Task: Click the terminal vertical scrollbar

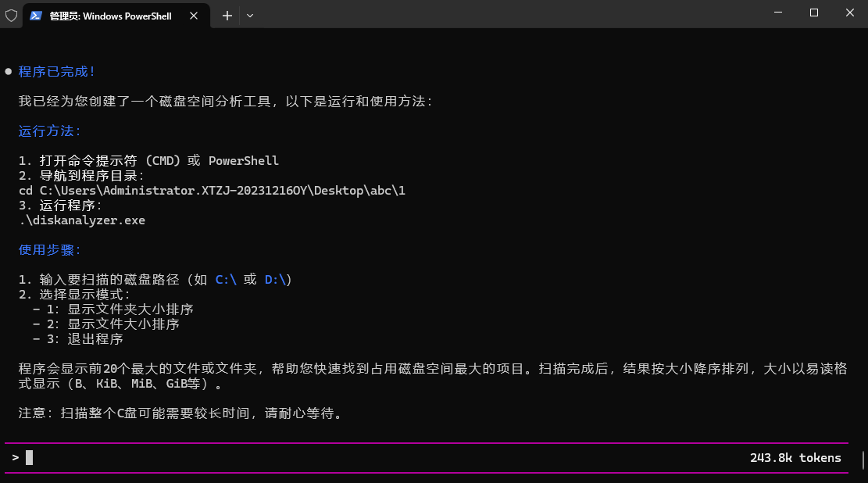Action: [863, 460]
